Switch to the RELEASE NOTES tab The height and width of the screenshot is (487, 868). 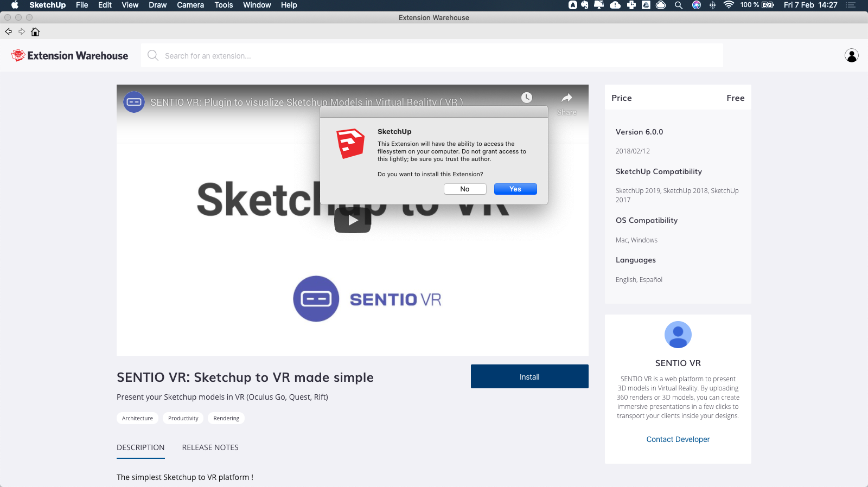(210, 447)
